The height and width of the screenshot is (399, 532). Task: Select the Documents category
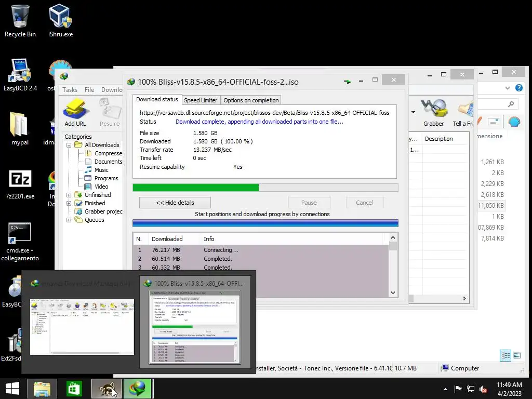tap(104, 162)
